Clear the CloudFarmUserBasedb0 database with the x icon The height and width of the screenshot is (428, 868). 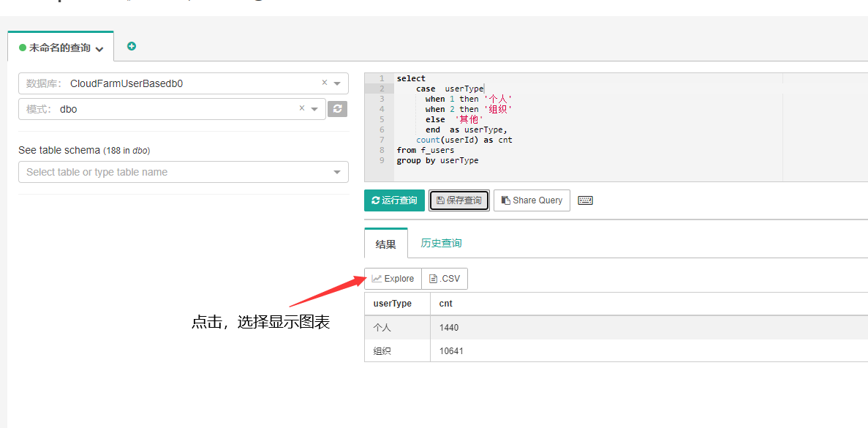tap(323, 83)
